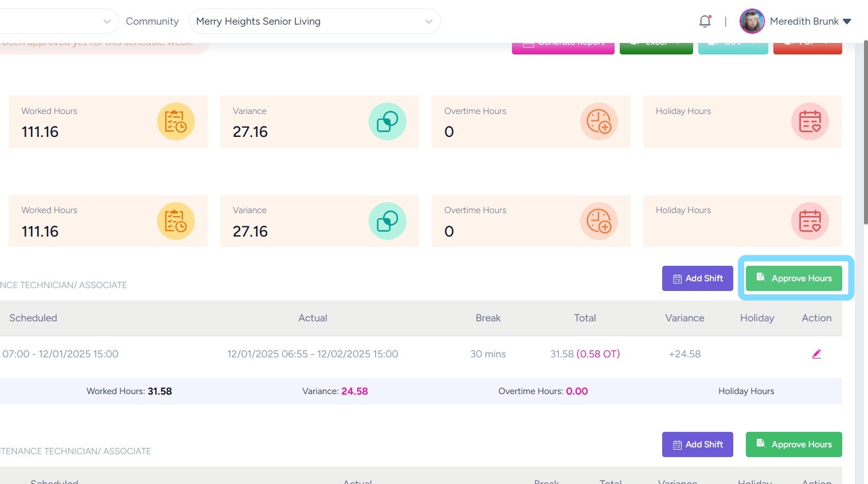Click the highlighted Approve Hours button
Image resolution: width=868 pixels, height=484 pixels.
click(x=793, y=278)
